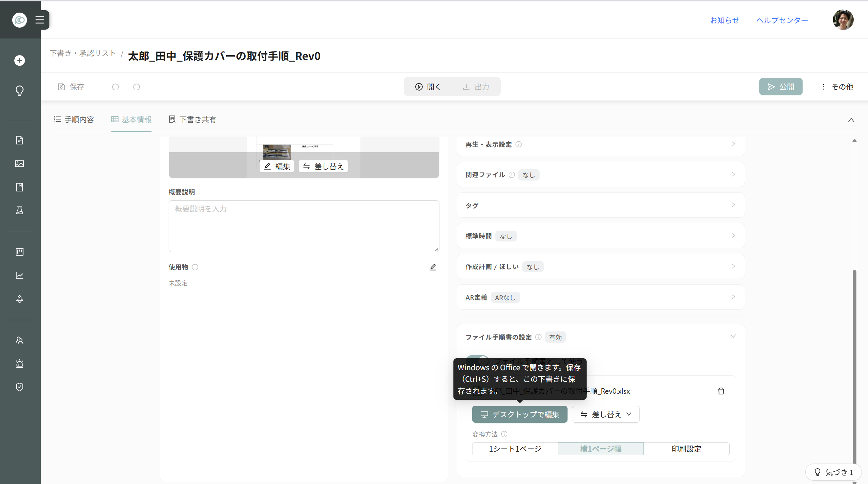Open the shield check icon in sidebar

(x=20, y=387)
